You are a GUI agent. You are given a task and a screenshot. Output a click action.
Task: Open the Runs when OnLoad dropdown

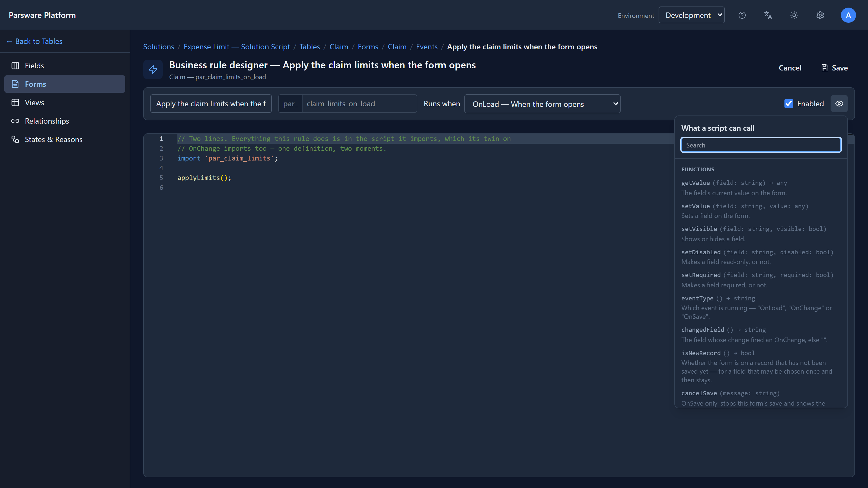point(542,104)
